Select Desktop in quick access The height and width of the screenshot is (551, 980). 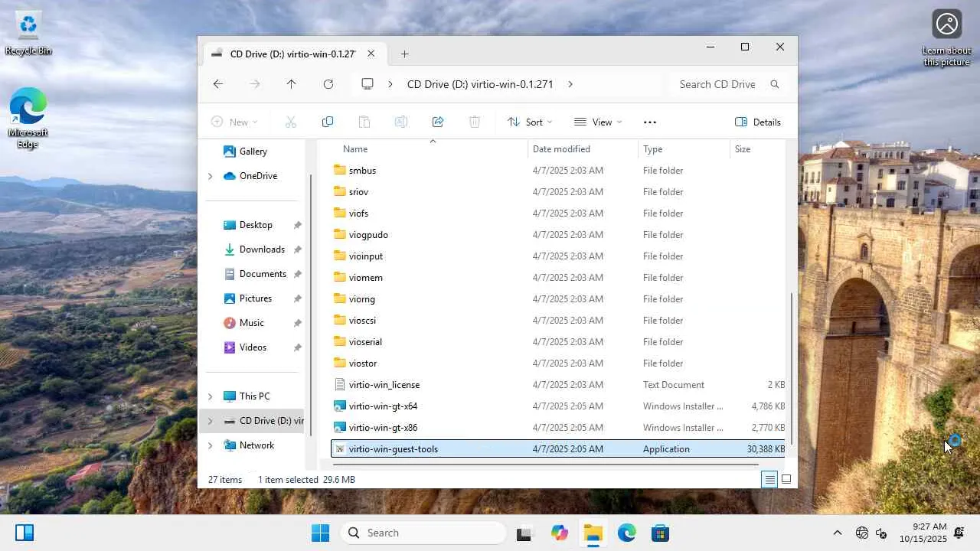click(x=255, y=225)
